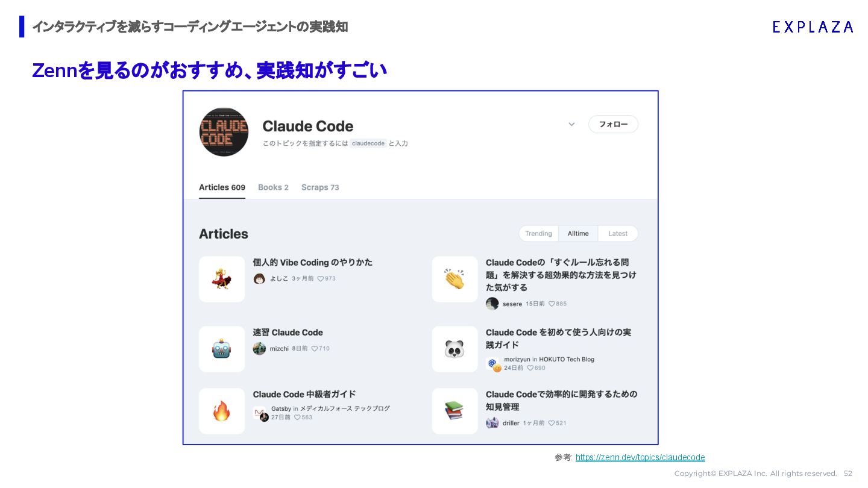Click the 1ヶ月前 timestamp
868x488 pixels.
pos(533,423)
